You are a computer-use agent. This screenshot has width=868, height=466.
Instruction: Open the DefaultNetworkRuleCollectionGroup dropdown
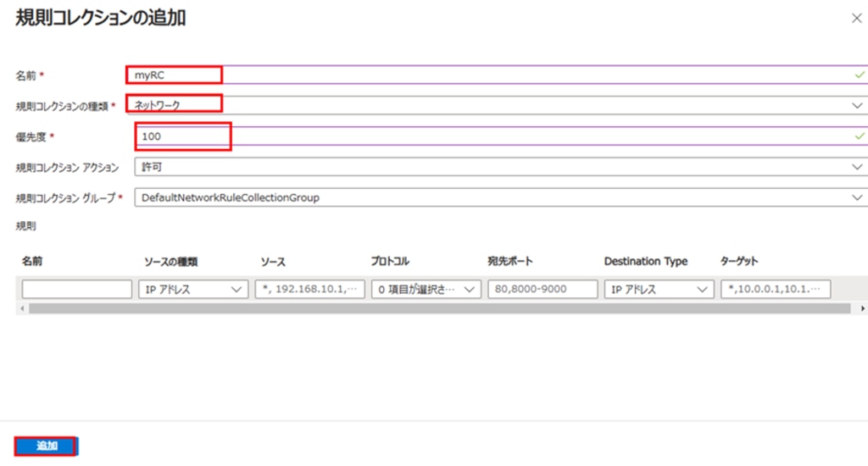point(501,197)
